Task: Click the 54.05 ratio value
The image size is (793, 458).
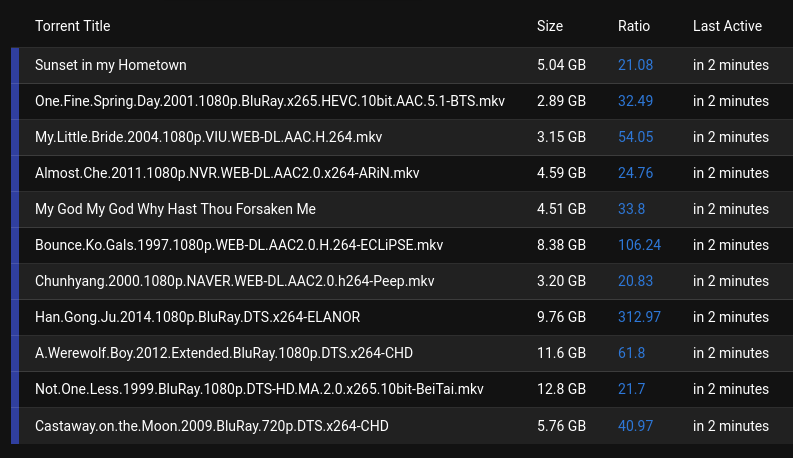Action: point(635,137)
